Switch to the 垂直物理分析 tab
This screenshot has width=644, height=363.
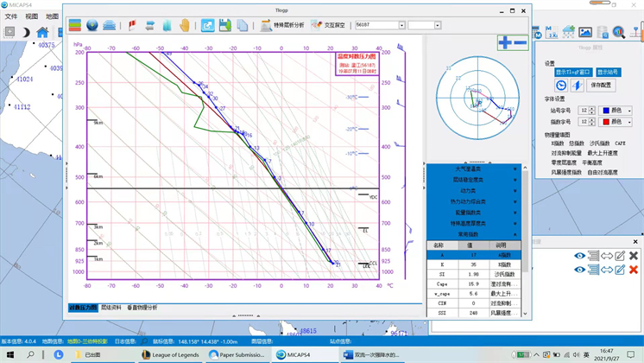[142, 308]
